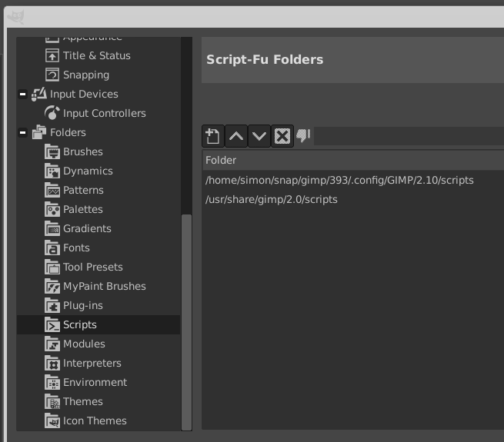Move selected folder up with arrow icon
The image size is (504, 442).
coord(236,136)
